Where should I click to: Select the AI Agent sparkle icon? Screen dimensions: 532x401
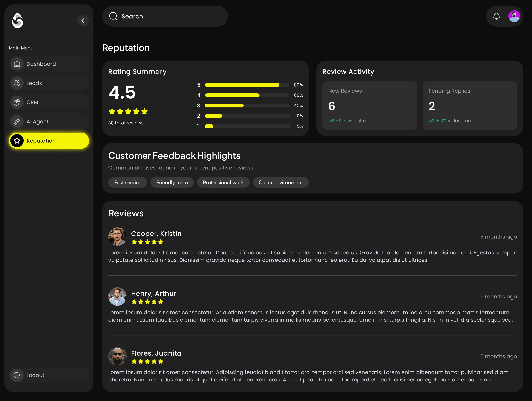pos(17,121)
